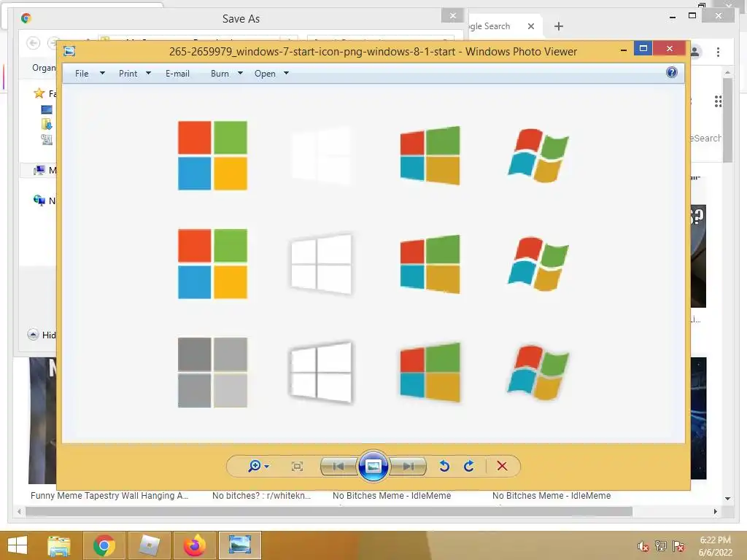Select the Downloads item in Save As
Screen dimensions: 747x560
[x=47, y=124]
